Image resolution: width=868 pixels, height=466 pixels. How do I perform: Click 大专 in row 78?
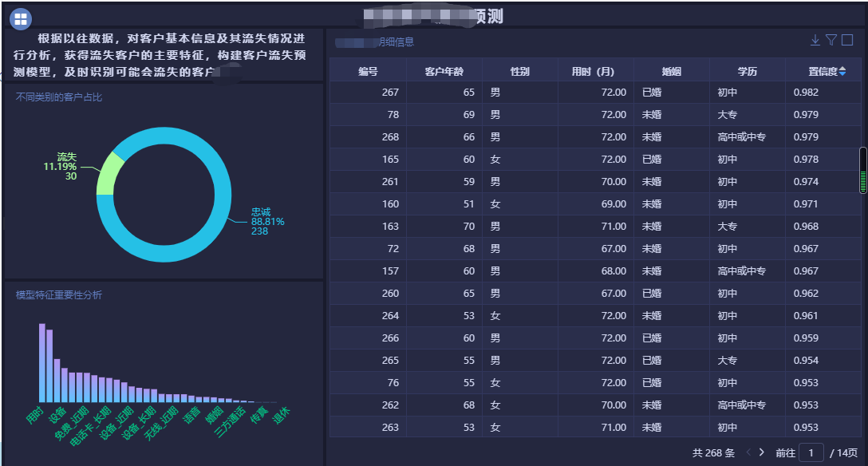click(728, 115)
